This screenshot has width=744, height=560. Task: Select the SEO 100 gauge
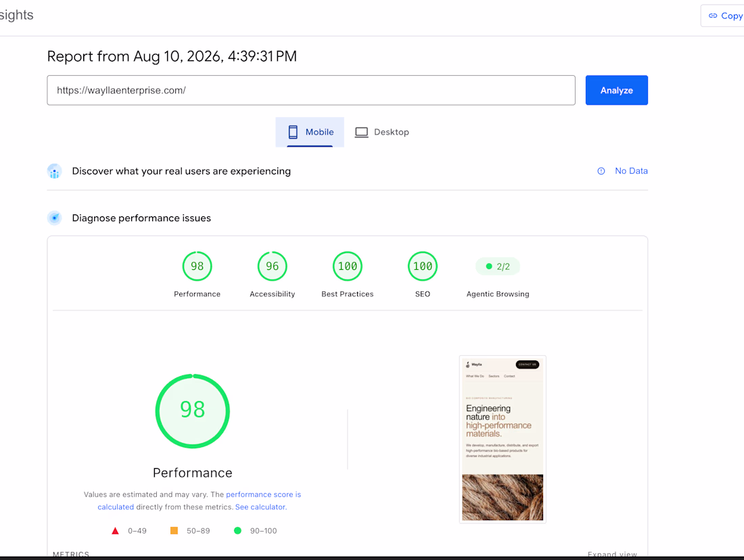[422, 266]
